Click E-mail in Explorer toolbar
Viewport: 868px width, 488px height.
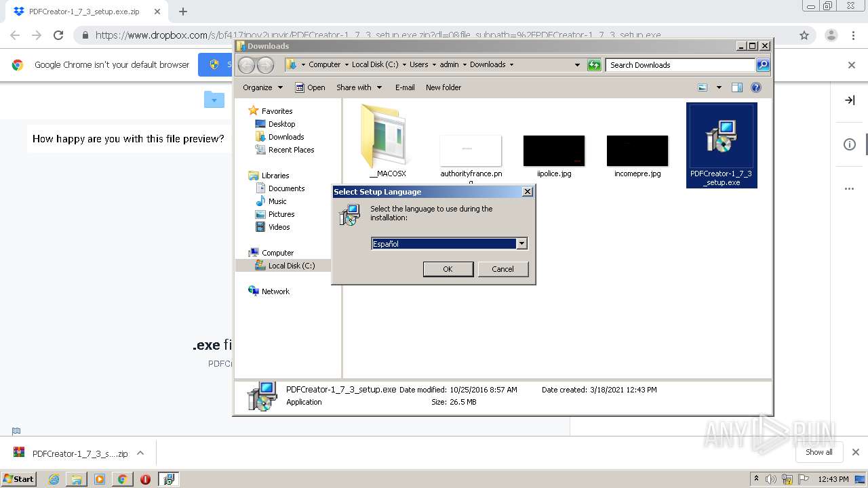click(x=405, y=87)
